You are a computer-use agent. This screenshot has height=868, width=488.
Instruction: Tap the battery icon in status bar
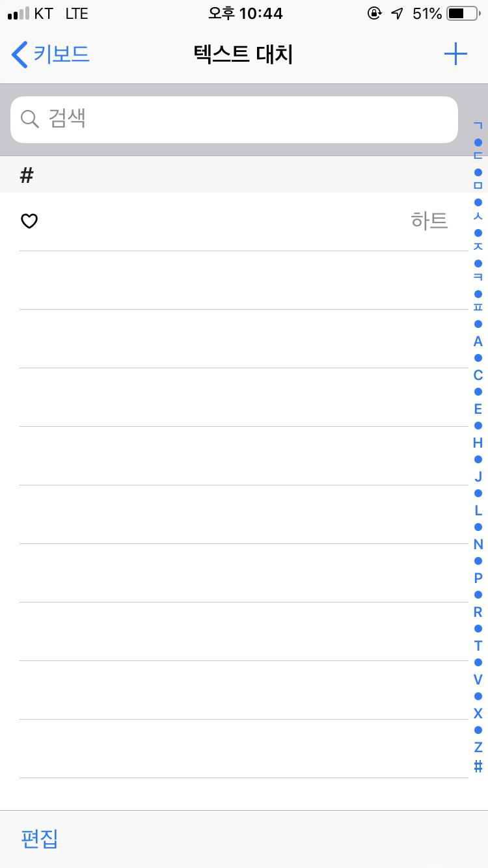pyautogui.click(x=462, y=13)
